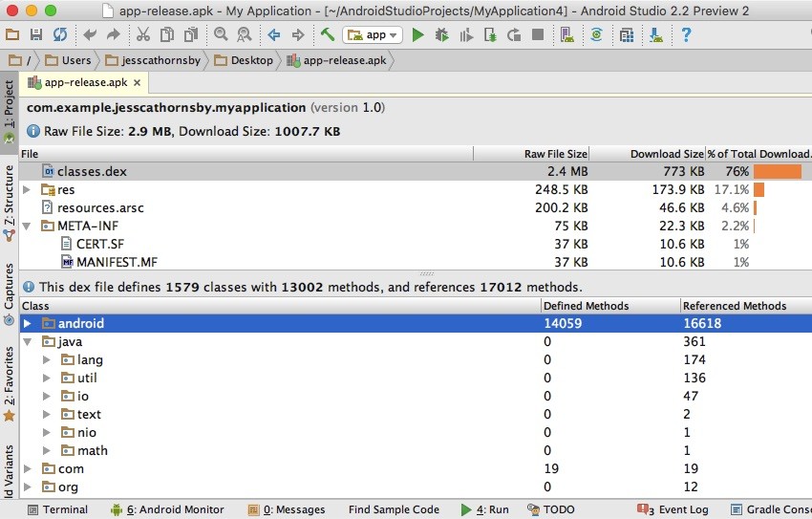Click the jesscathornsby breadcrumb

(153, 60)
